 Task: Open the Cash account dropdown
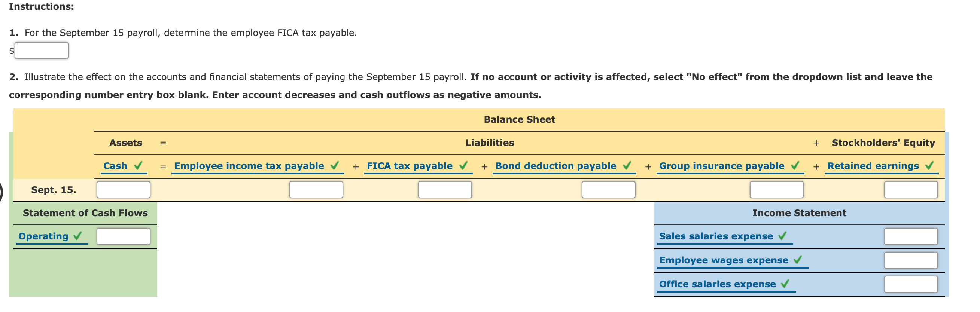tap(116, 166)
